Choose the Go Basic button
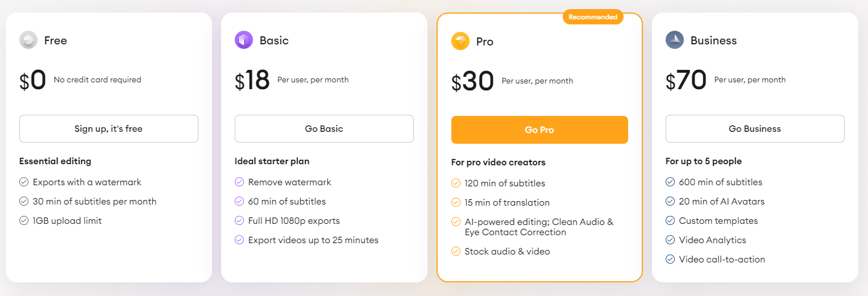 point(324,129)
